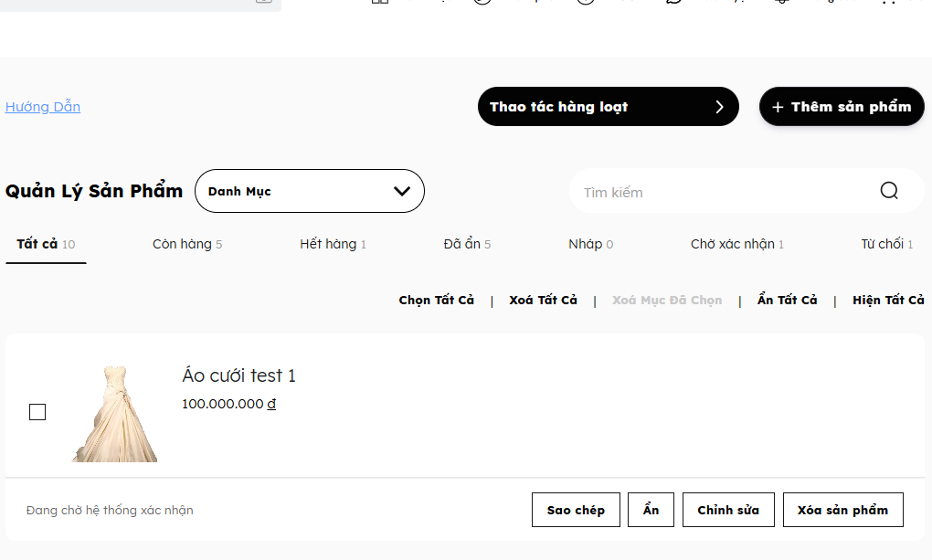This screenshot has width=932, height=560.
Task: Open the Hướng Dẫn link
Action: click(43, 107)
